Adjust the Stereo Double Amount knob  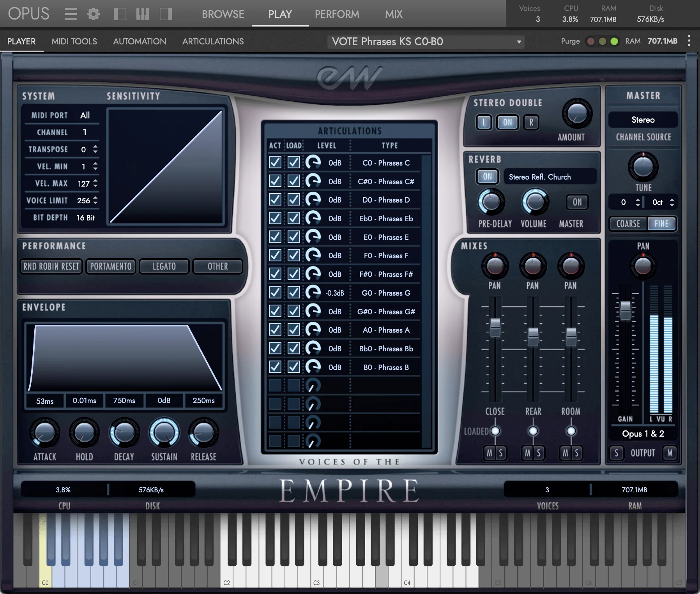click(x=577, y=113)
